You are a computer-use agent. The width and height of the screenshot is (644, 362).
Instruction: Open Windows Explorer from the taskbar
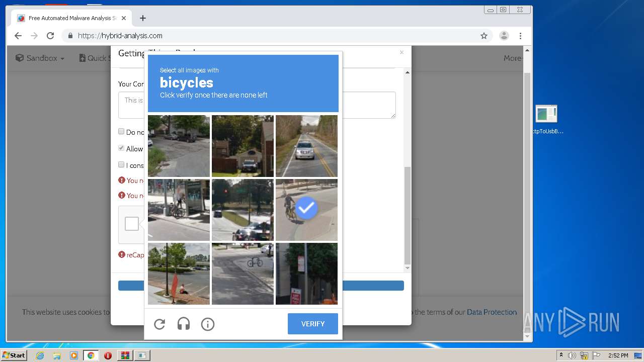click(x=57, y=355)
